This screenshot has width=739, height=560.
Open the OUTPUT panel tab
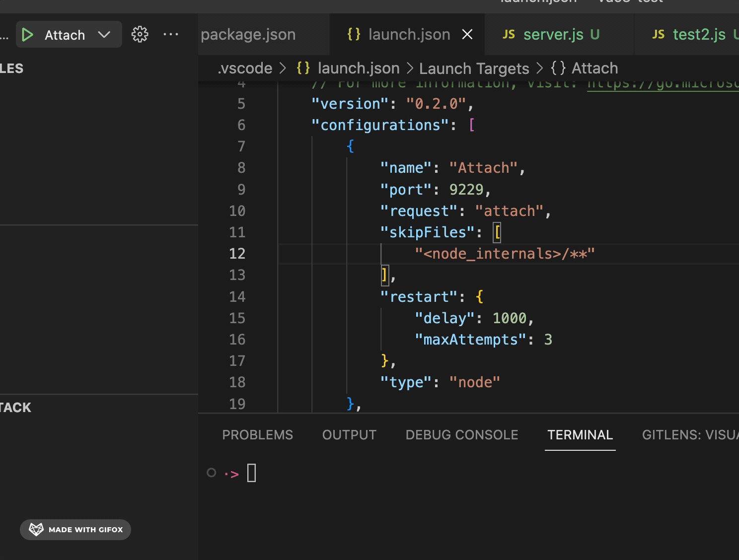349,435
